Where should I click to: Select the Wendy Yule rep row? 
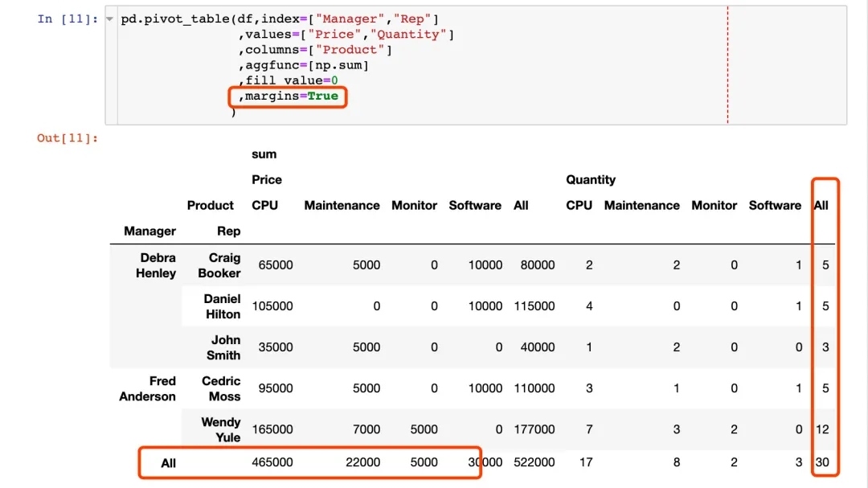pos(221,429)
